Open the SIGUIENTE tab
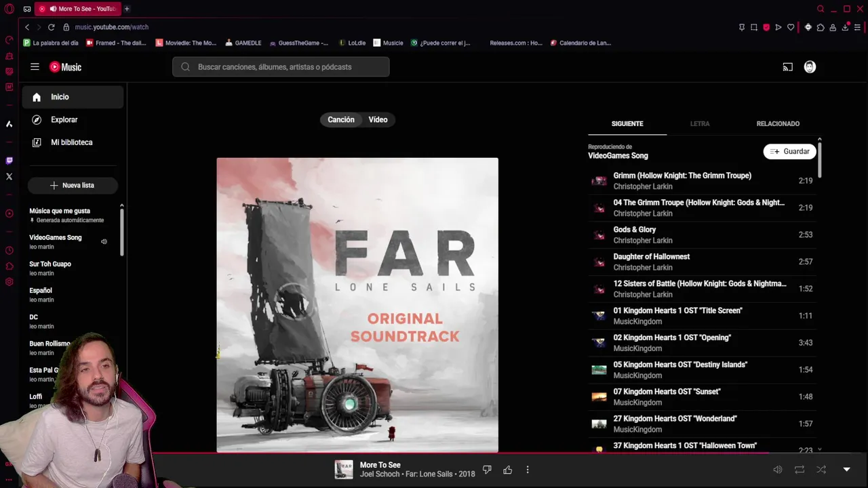868x488 pixels. (x=627, y=124)
